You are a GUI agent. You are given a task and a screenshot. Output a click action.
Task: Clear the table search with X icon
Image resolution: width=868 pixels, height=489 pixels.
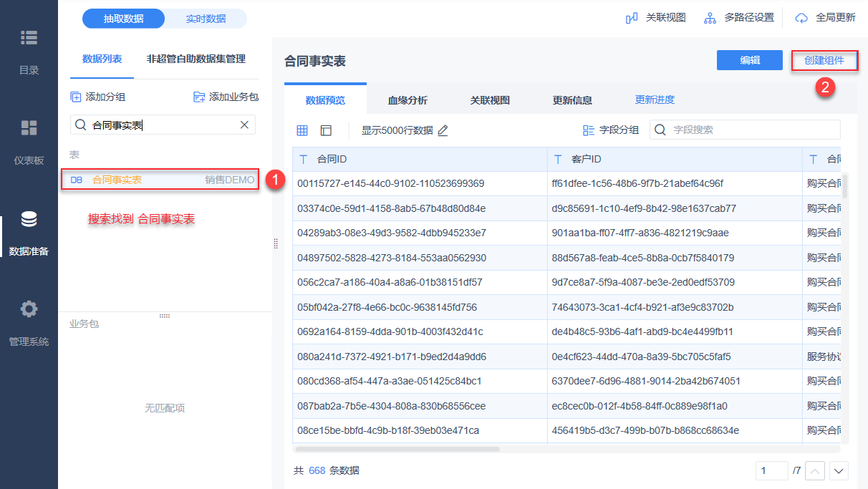coord(244,125)
